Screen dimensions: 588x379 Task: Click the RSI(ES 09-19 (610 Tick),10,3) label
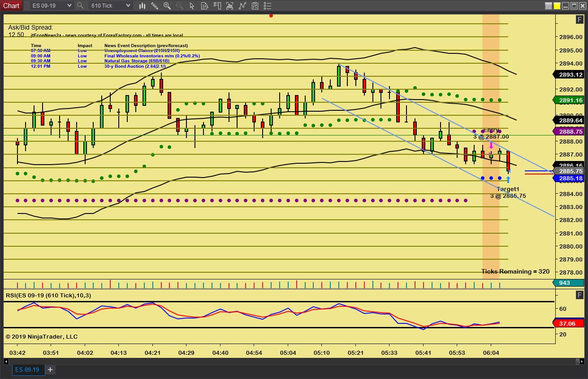point(48,295)
